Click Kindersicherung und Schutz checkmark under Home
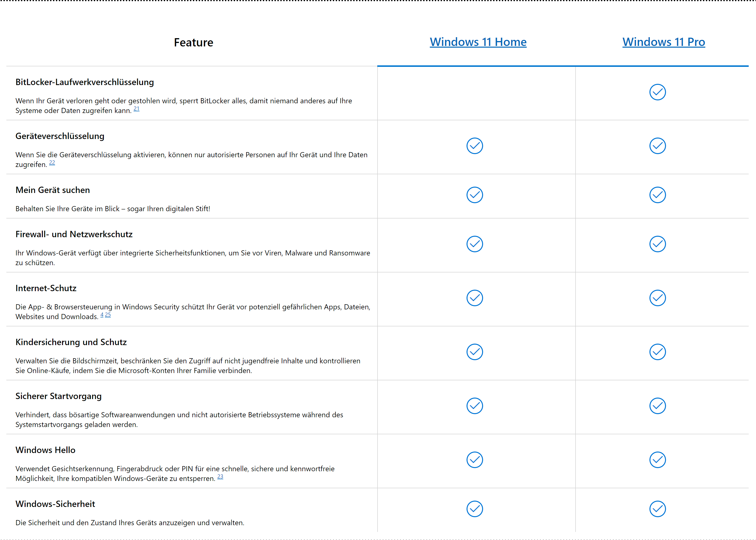This screenshot has height=540, width=756. pos(475,352)
